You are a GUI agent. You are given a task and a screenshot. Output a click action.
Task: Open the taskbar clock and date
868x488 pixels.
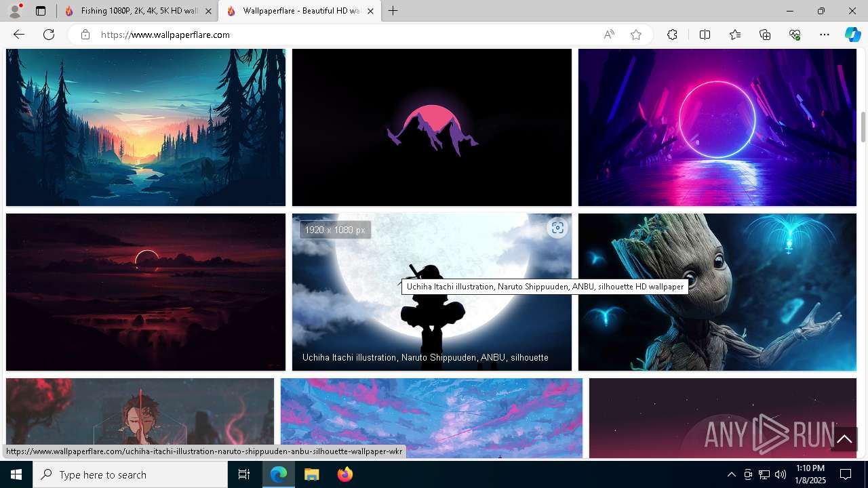[810, 474]
